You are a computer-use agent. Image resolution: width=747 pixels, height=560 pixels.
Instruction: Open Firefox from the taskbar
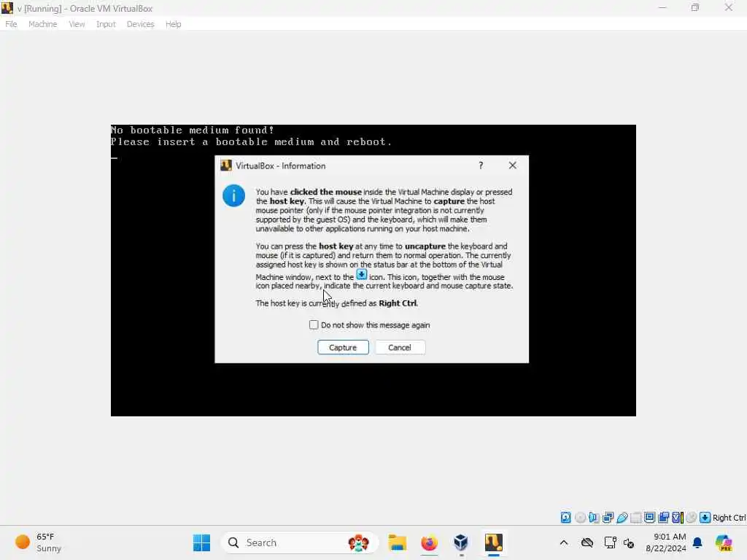pos(429,542)
